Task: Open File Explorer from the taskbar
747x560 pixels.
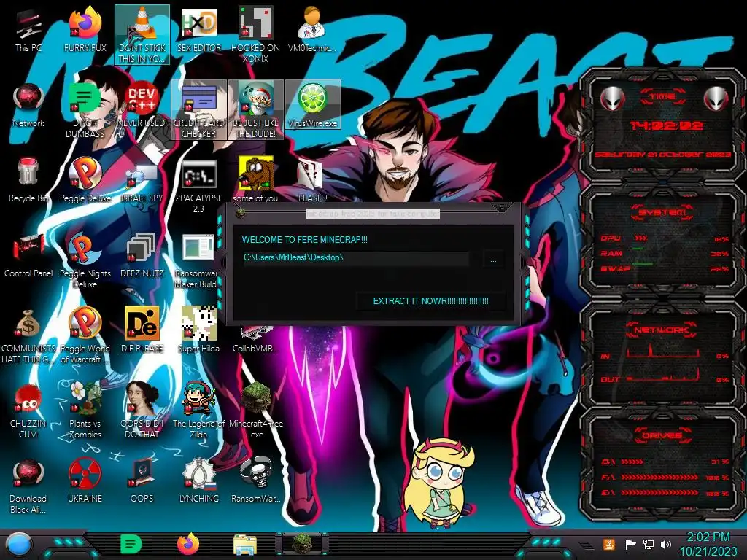Action: (245, 545)
